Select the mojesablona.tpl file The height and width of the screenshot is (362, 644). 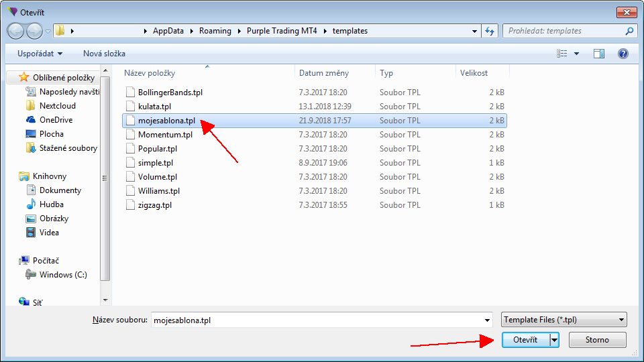click(x=315, y=121)
